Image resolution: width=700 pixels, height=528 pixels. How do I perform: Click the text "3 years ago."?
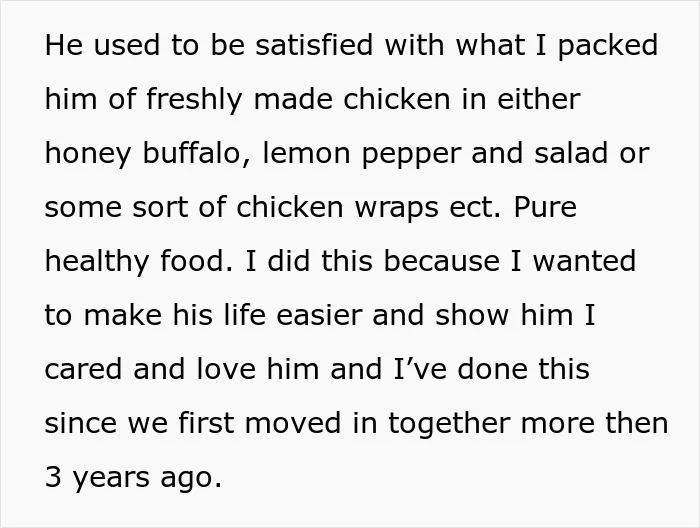(x=133, y=478)
